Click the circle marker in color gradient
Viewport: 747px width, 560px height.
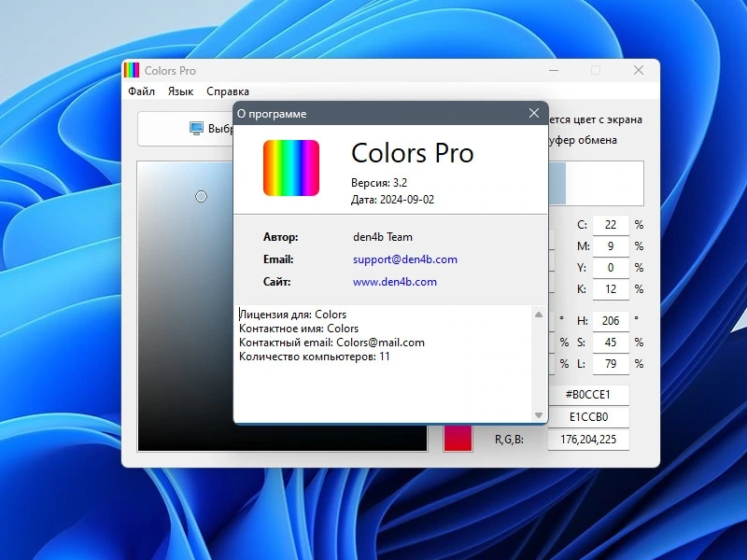click(x=201, y=196)
